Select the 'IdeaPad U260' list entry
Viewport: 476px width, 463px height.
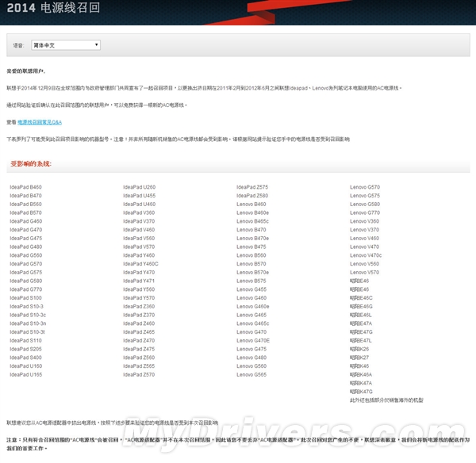pos(140,187)
